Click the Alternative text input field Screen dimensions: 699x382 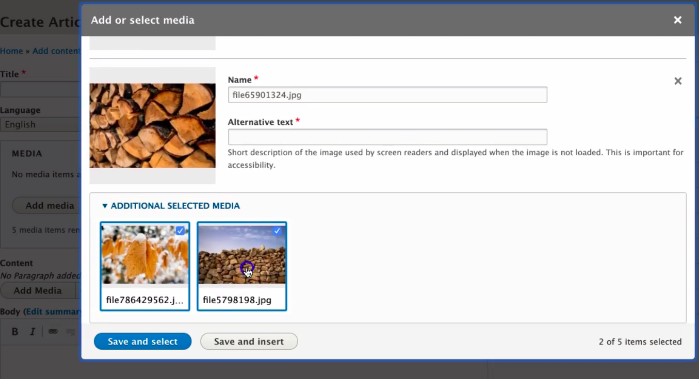pos(387,137)
